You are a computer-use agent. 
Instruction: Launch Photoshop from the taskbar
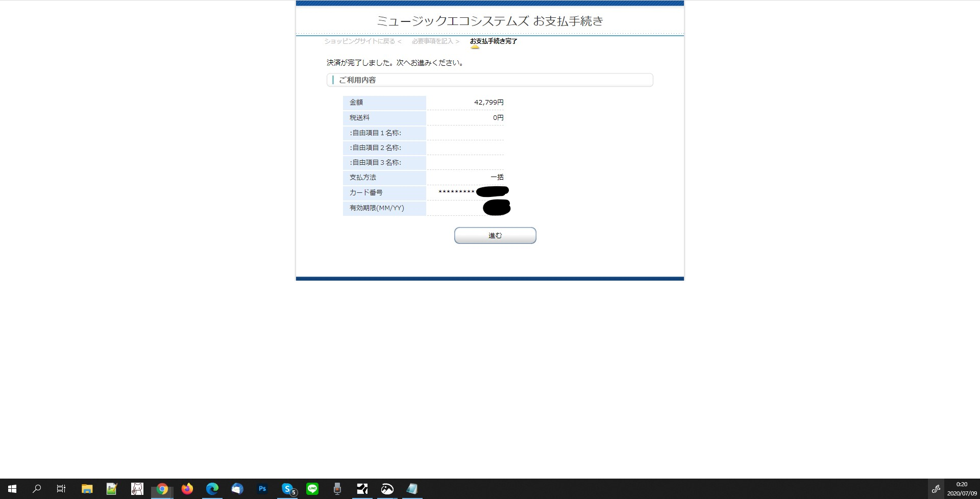(x=262, y=489)
